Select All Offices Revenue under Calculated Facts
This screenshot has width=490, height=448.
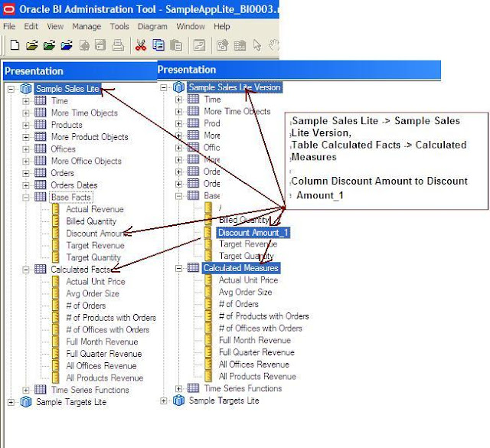pos(101,366)
